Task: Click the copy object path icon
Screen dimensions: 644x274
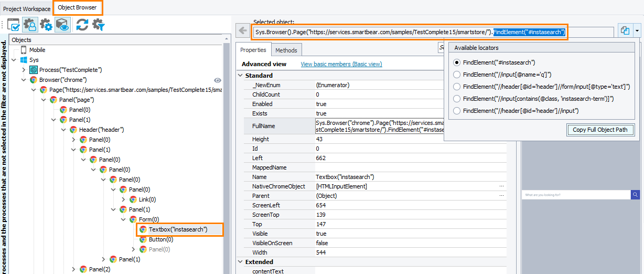Action: click(x=625, y=30)
